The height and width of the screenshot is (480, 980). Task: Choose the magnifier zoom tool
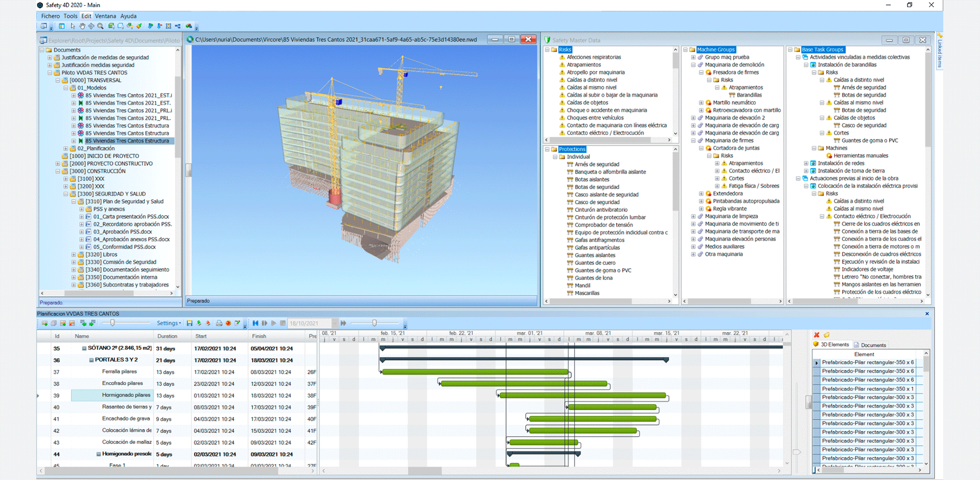click(101, 26)
